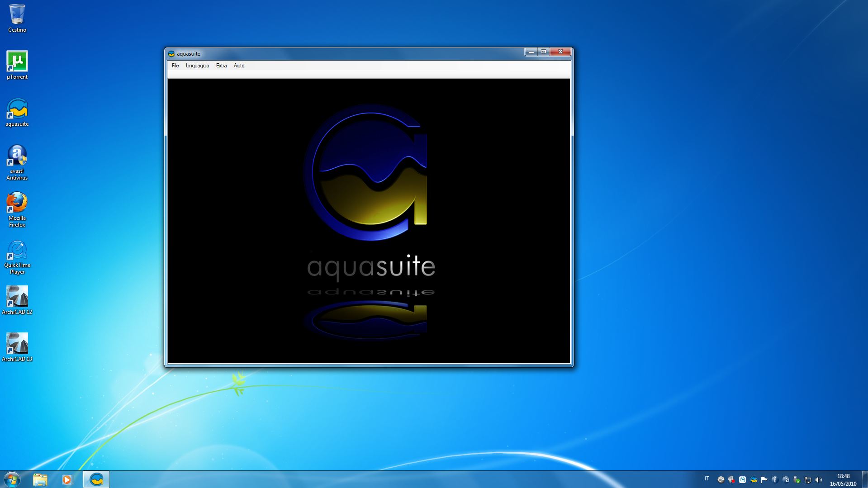Open Windows Media Player from the taskbar

[x=67, y=479]
